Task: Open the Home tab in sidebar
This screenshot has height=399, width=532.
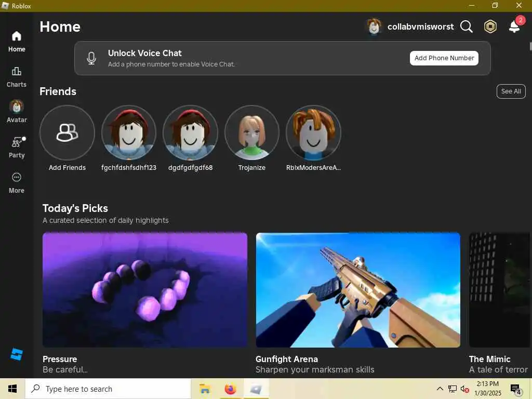Action: pyautogui.click(x=16, y=42)
